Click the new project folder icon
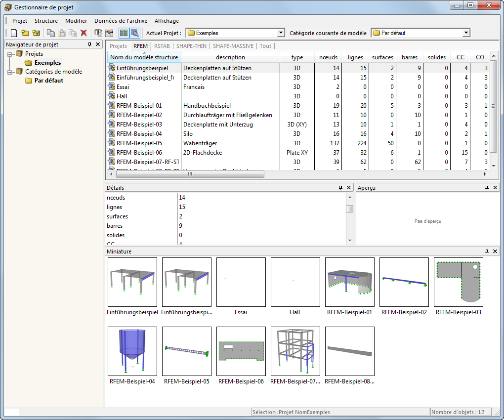 coord(25,33)
